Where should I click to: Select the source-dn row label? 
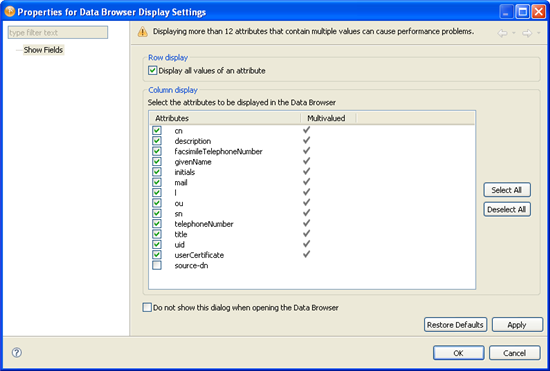point(191,265)
